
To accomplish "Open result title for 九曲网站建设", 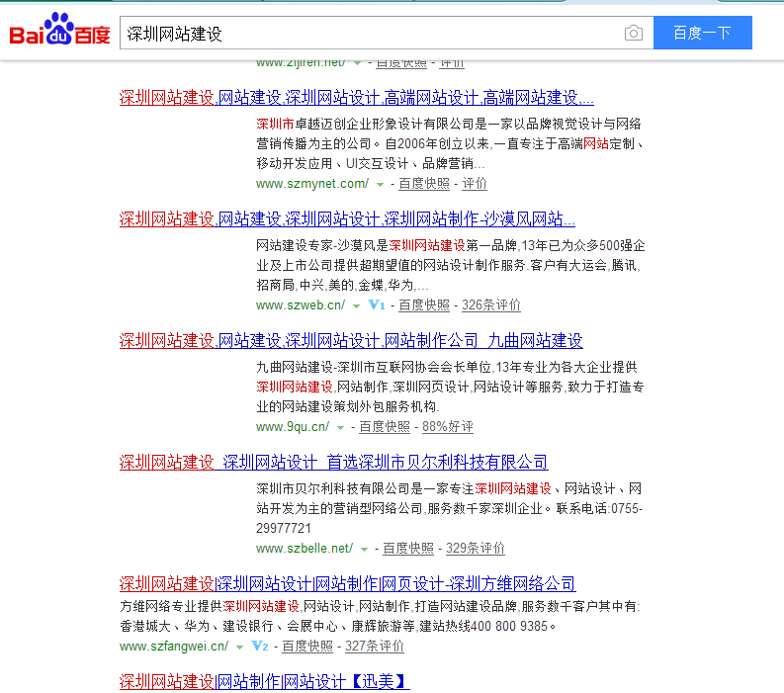I will coord(351,340).
